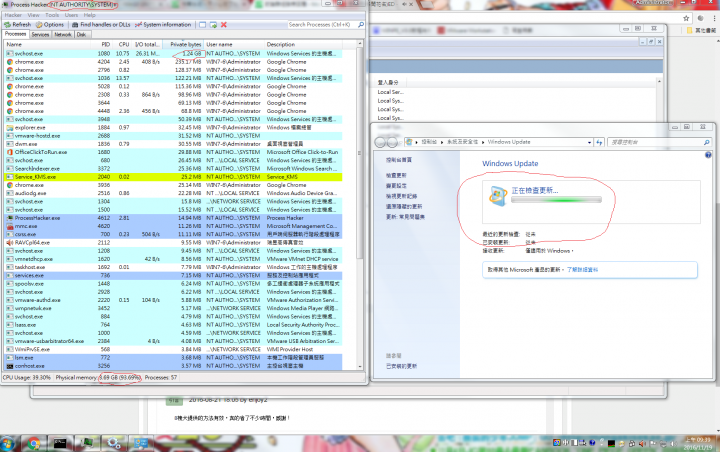Click the Physical memory status bar entry

pyautogui.click(x=98, y=378)
